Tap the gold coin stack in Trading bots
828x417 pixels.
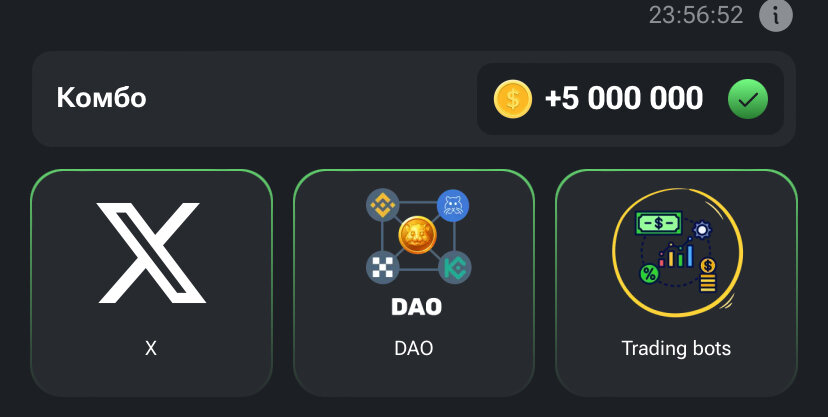click(708, 275)
